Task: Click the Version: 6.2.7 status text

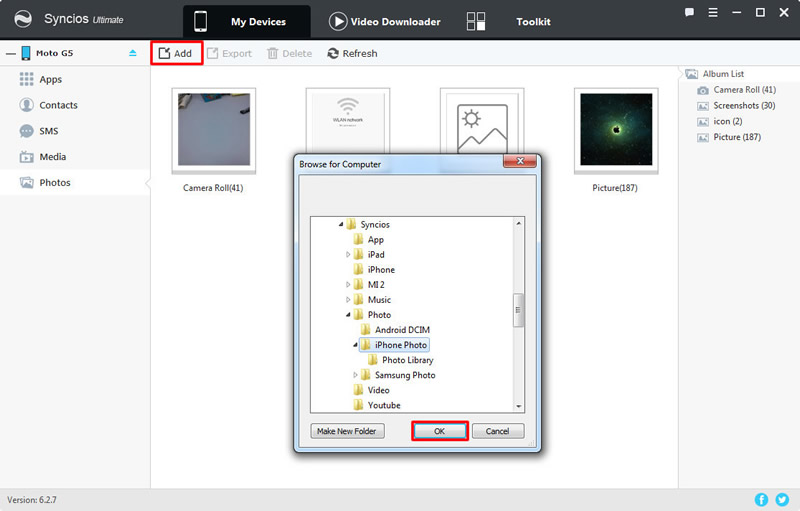Action: pyautogui.click(x=32, y=500)
